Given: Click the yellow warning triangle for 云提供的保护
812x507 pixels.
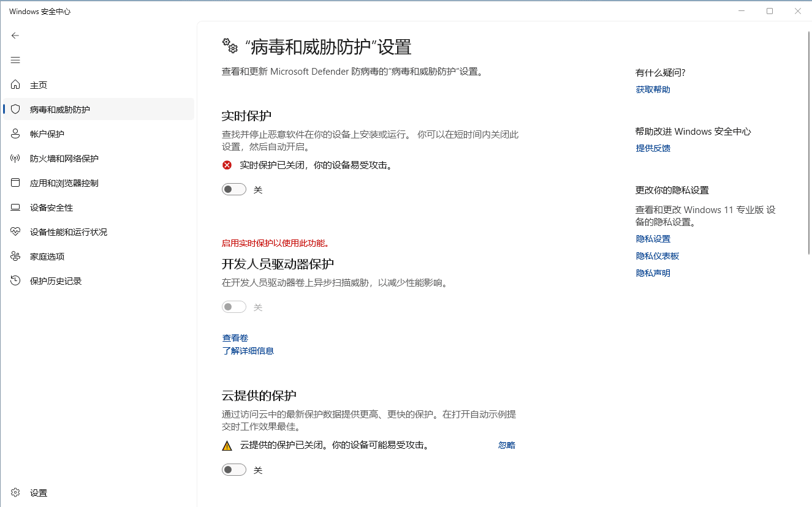Looking at the screenshot, I should pyautogui.click(x=227, y=445).
